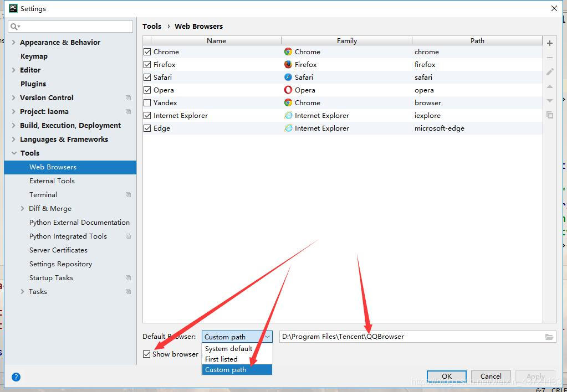The width and height of the screenshot is (567, 392).
Task: Close the Settings dialog
Action: point(554,8)
